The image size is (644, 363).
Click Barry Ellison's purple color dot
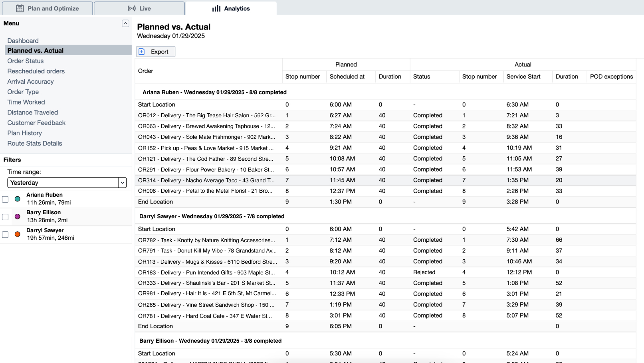[x=18, y=217]
